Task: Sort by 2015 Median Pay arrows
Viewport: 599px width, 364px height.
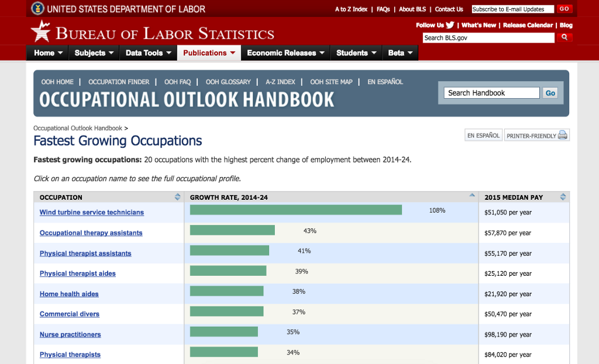Action: 563,197
